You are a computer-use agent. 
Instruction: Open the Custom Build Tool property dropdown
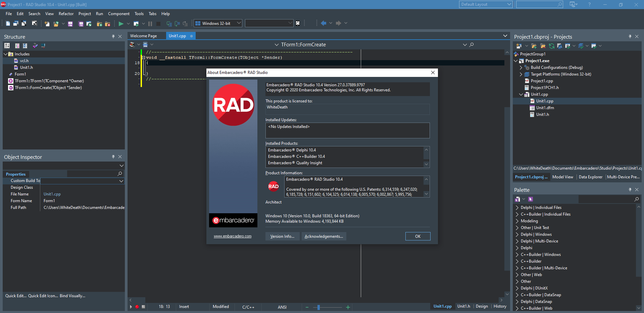(x=121, y=181)
